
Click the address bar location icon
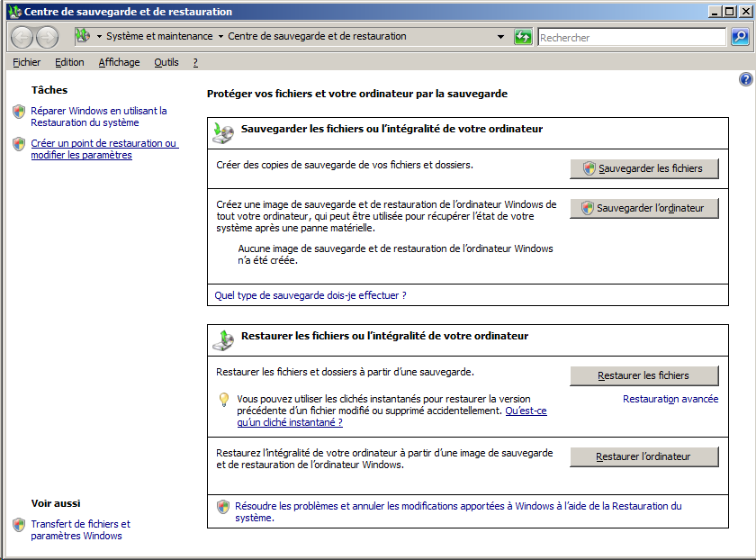coord(83,36)
